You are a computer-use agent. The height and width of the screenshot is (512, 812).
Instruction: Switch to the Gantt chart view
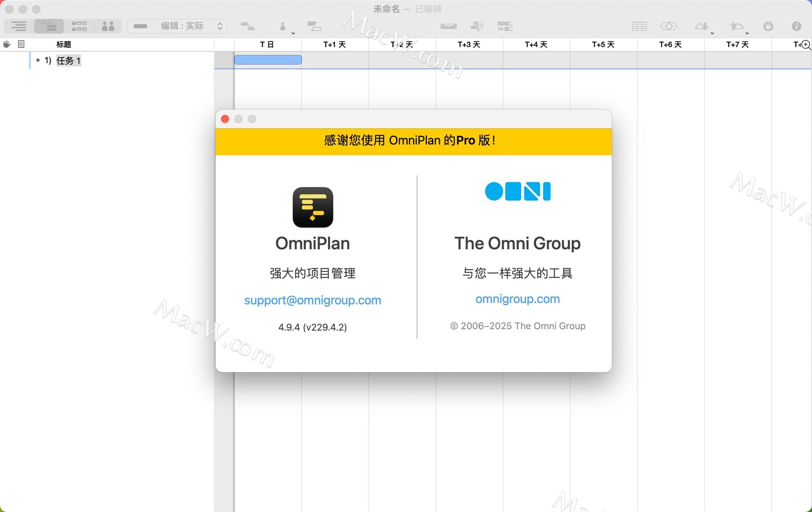coord(49,26)
